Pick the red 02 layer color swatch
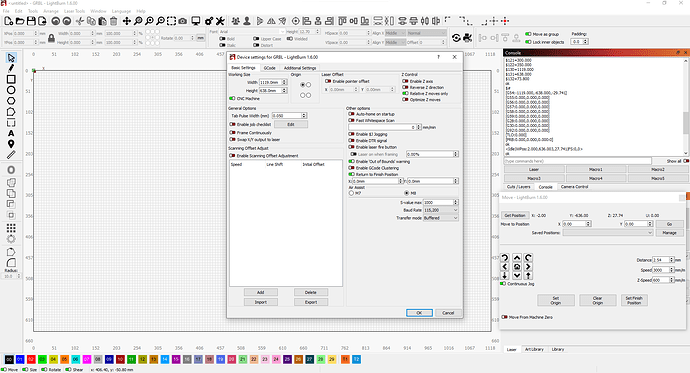Viewport: 690px width, 373px height. point(31,359)
